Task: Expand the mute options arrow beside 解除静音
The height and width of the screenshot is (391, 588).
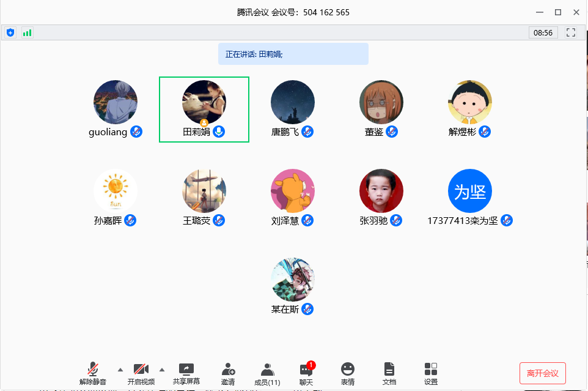Action: pyautogui.click(x=120, y=370)
